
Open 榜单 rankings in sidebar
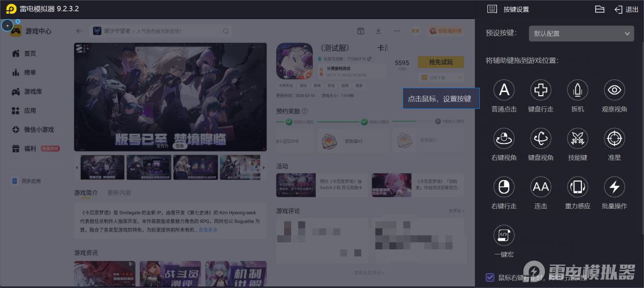coord(23,72)
